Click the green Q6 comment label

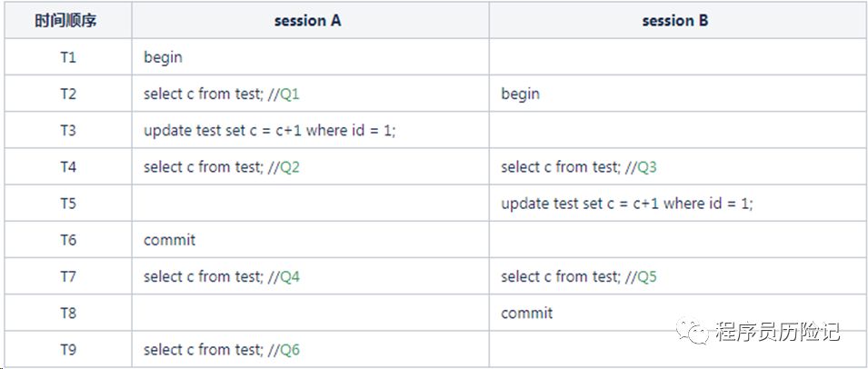(x=289, y=350)
